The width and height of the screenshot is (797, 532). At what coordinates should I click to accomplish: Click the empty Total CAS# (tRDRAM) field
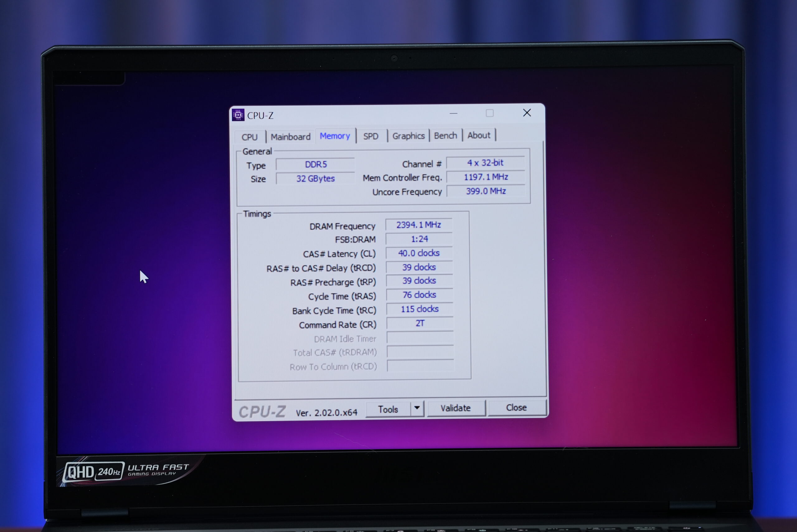click(x=420, y=352)
